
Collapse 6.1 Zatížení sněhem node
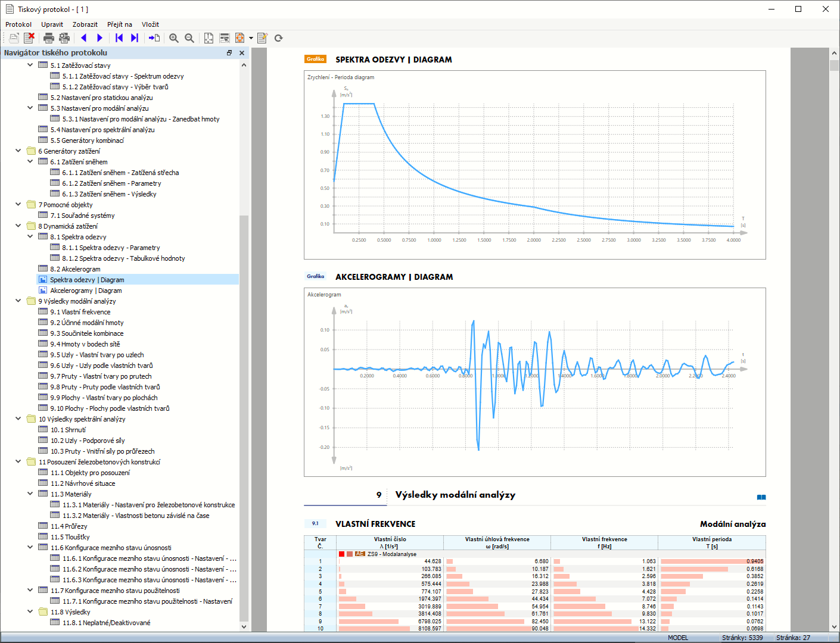pos(30,161)
